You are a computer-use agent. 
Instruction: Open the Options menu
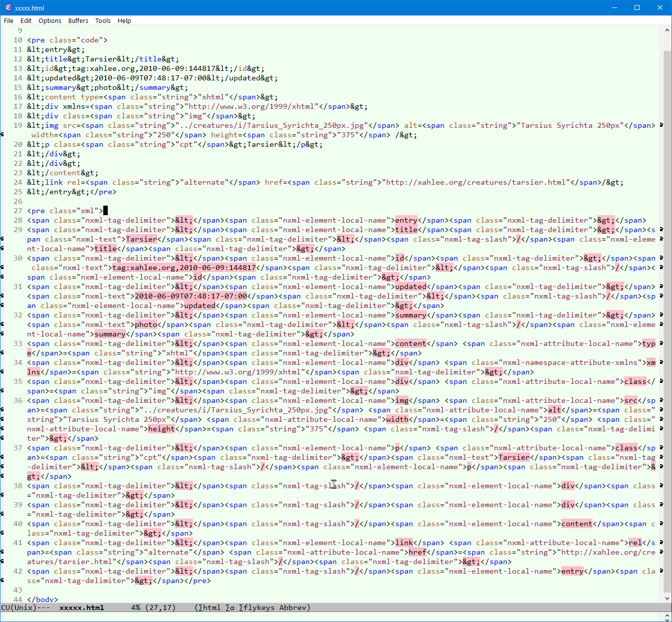point(50,20)
